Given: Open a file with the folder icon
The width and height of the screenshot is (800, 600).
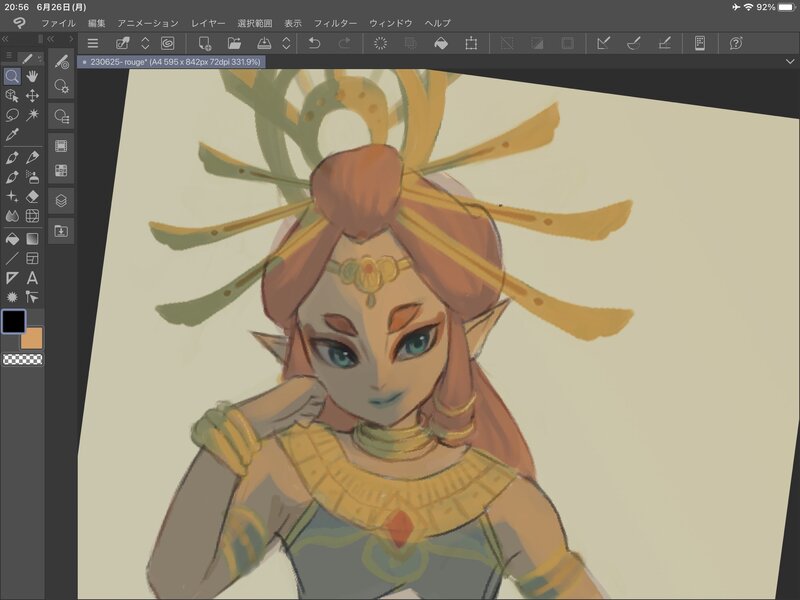Looking at the screenshot, I should point(234,43).
